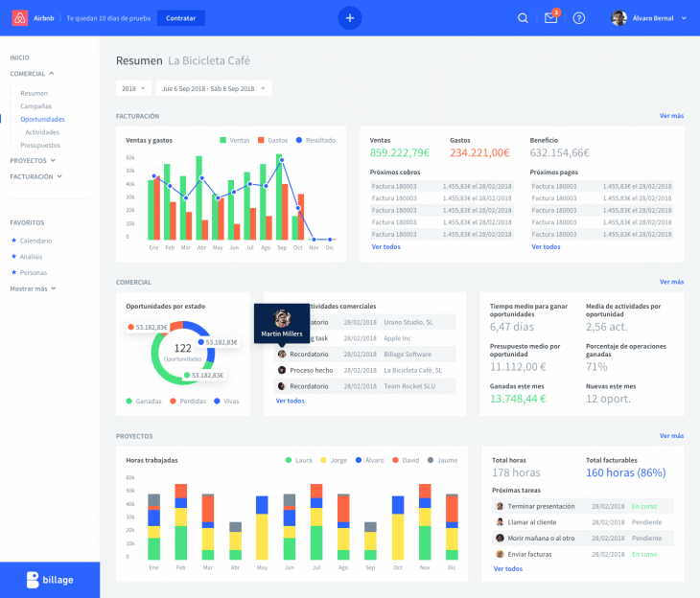This screenshot has width=700, height=598.
Task: Open Análisis favorite
Action: point(31,257)
